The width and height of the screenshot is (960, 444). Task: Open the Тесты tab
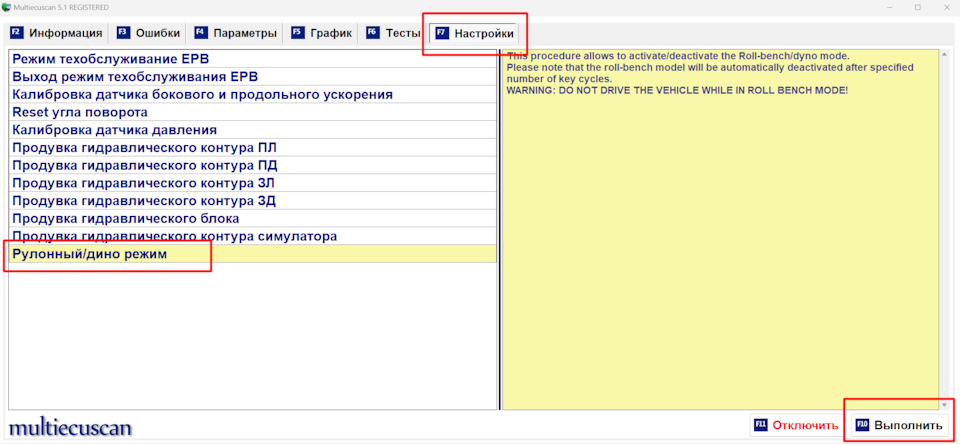coord(393,33)
